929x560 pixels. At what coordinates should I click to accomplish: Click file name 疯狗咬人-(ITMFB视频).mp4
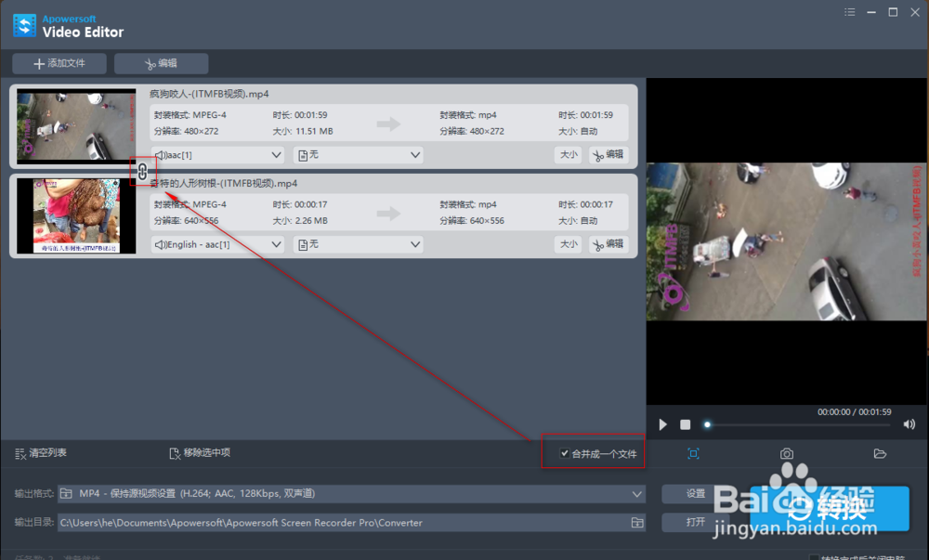click(209, 94)
